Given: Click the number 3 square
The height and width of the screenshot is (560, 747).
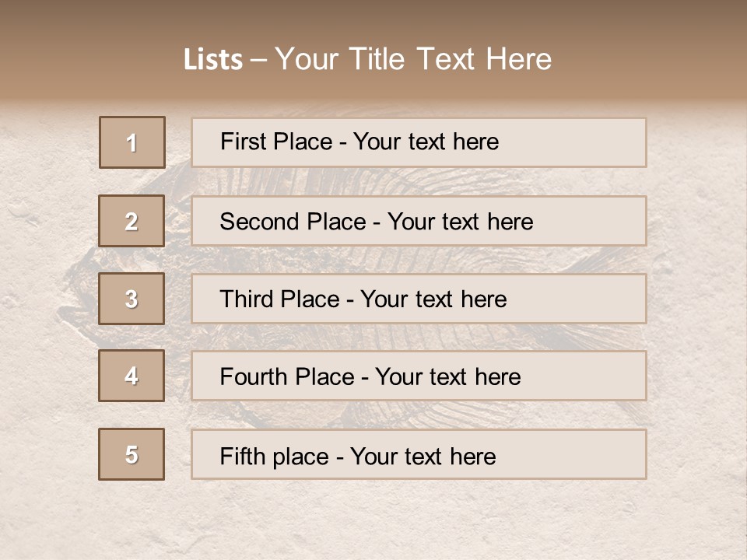Looking at the screenshot, I should click(132, 299).
